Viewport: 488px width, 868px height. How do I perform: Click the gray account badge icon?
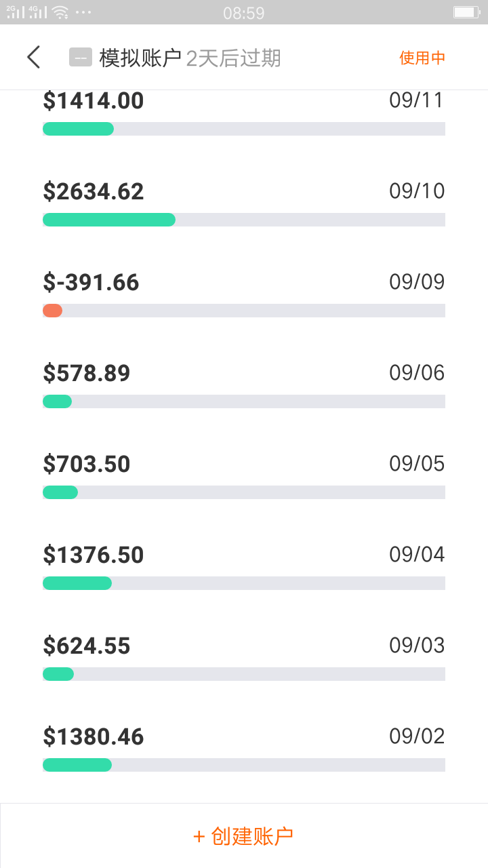coord(80,58)
